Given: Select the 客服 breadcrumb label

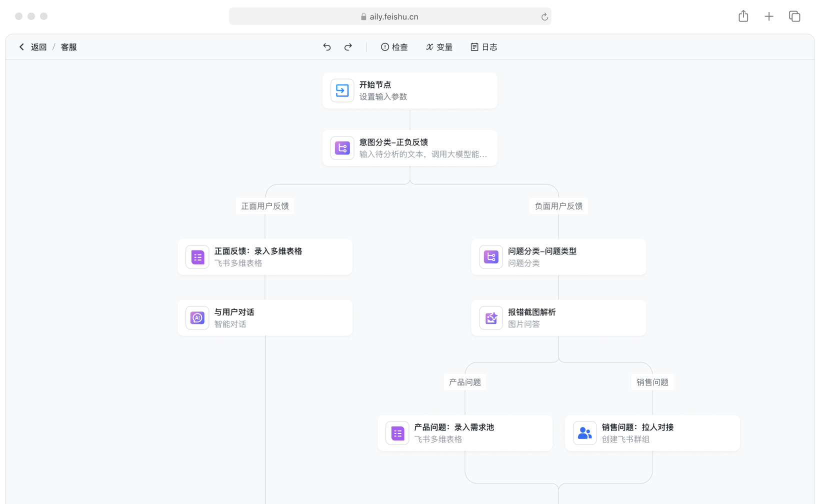Looking at the screenshot, I should pos(68,46).
